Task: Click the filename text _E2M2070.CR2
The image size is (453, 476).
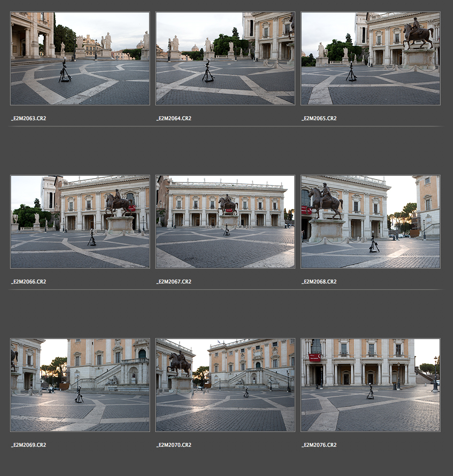Action: coord(174,445)
